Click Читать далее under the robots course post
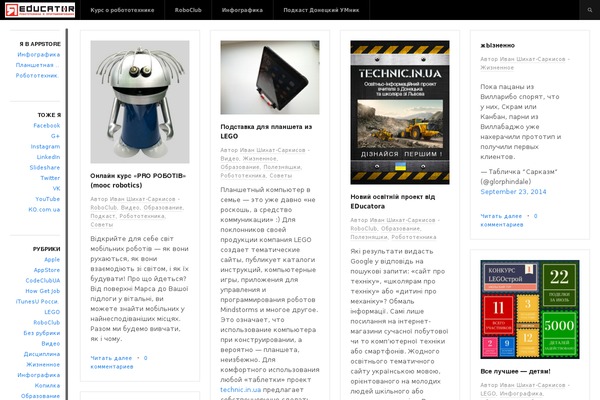 tap(111, 358)
